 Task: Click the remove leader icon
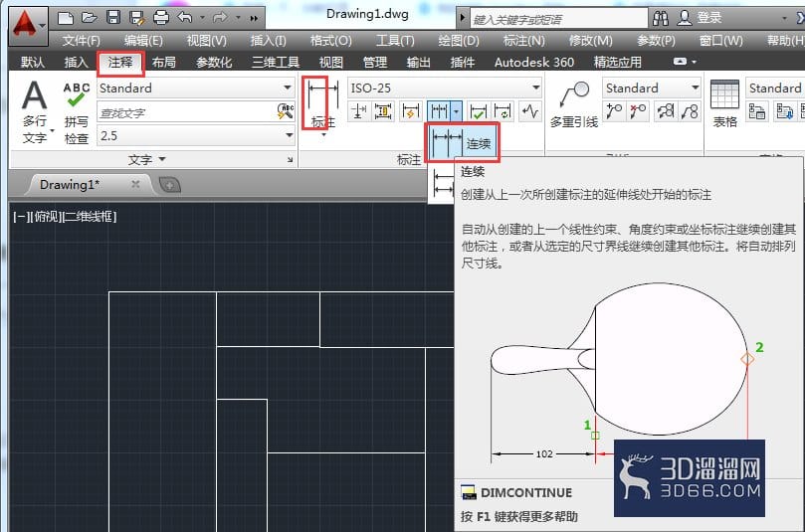(x=638, y=110)
